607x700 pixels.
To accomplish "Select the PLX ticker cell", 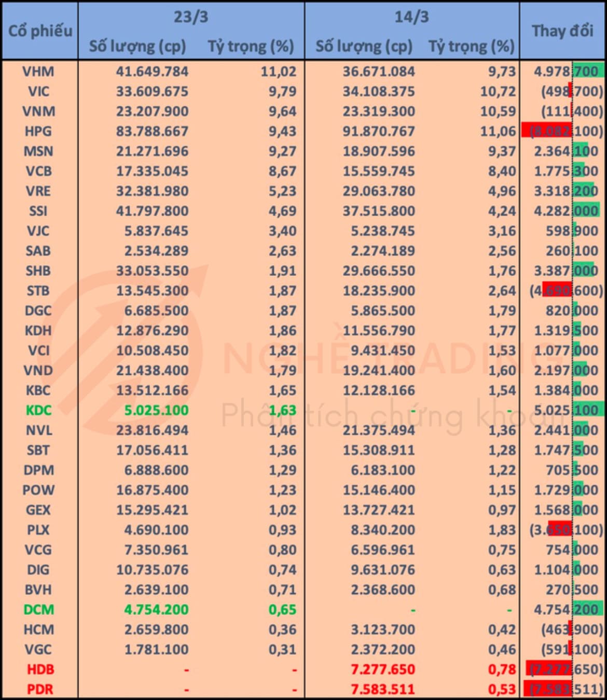I will point(38,530).
